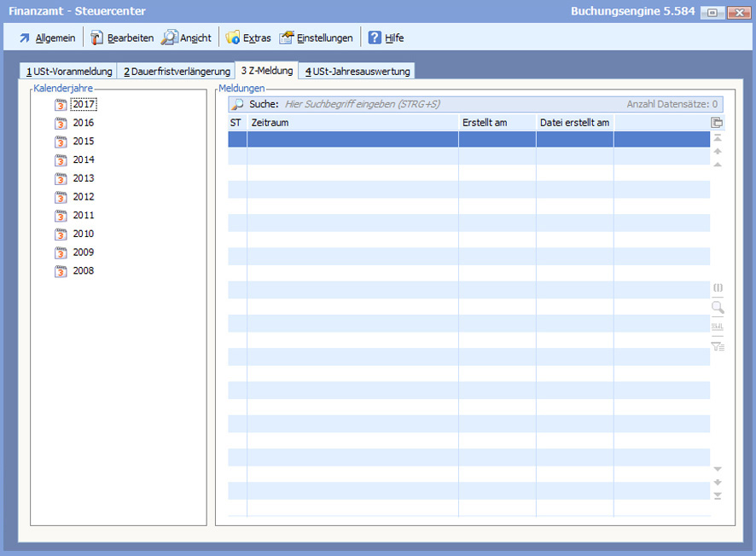This screenshot has width=756, height=556.
Task: Choose year 2008 in Kalenderjahre list
Action: pos(84,271)
